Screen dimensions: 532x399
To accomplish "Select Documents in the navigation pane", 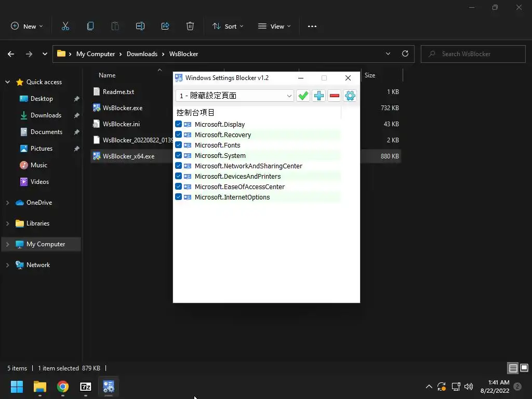I will [x=46, y=132].
